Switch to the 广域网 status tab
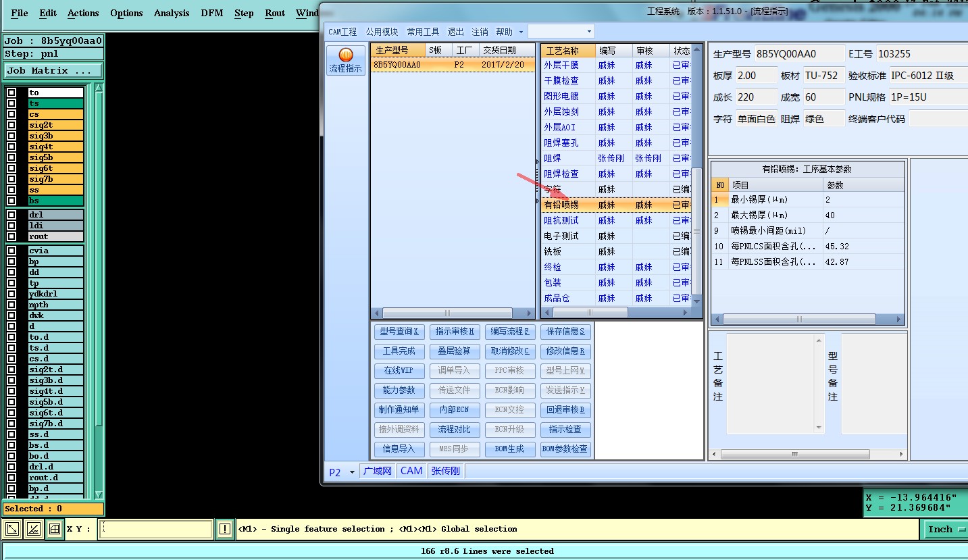 click(378, 472)
